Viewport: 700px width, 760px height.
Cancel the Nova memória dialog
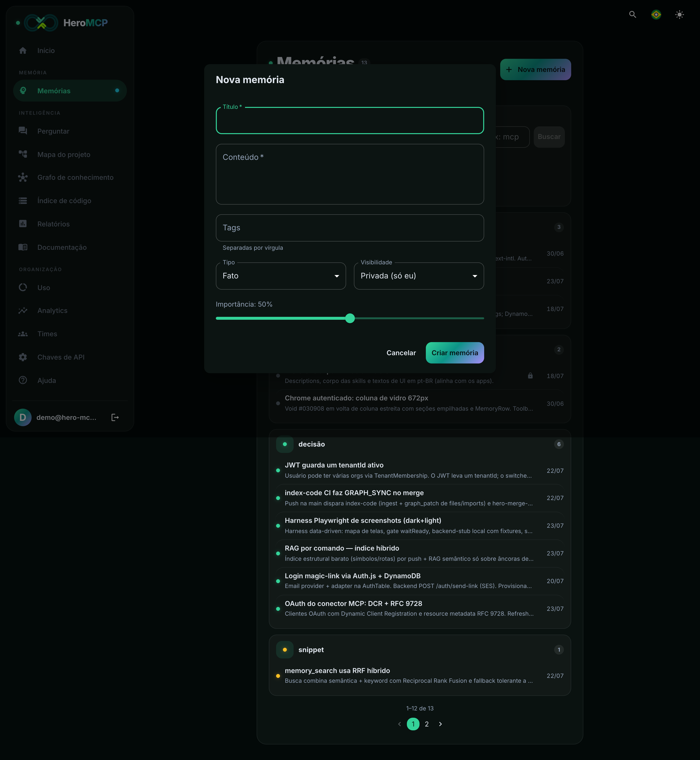(401, 353)
